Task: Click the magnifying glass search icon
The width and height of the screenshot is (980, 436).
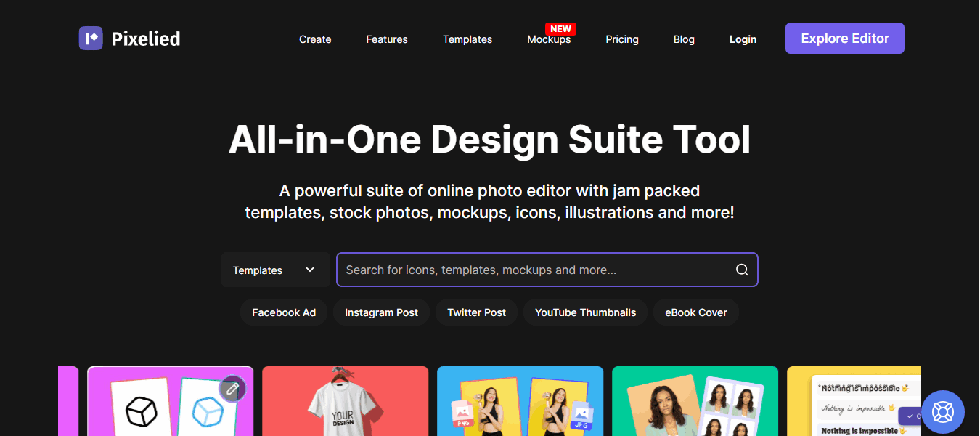Action: coord(742,270)
